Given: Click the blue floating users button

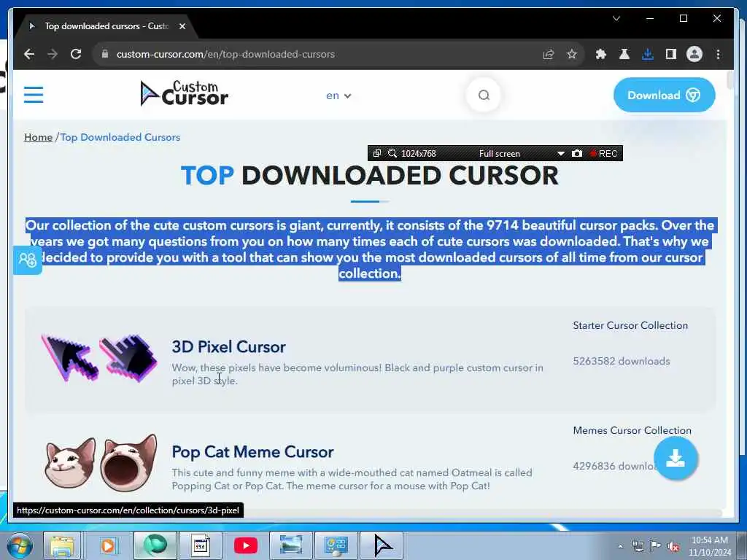Looking at the screenshot, I should [27, 260].
